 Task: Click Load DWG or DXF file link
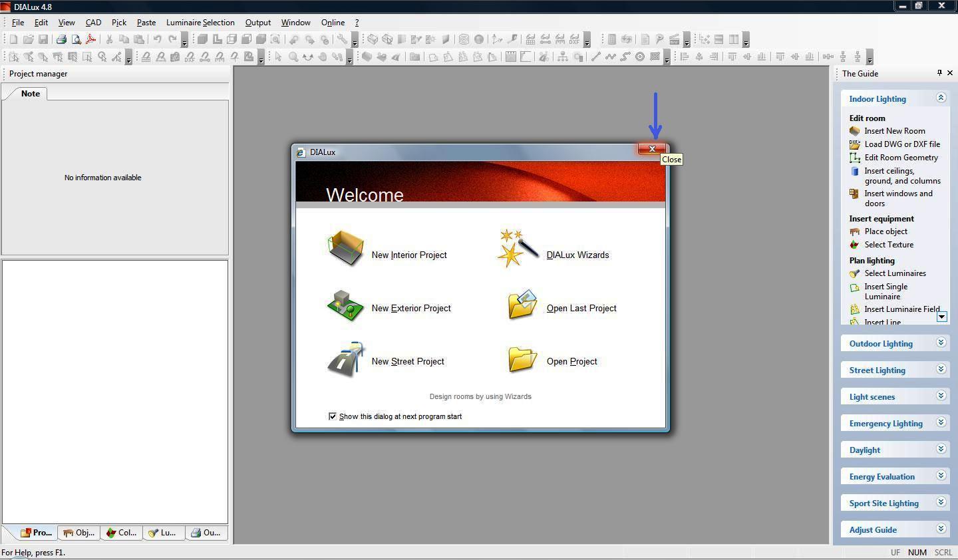pos(902,144)
